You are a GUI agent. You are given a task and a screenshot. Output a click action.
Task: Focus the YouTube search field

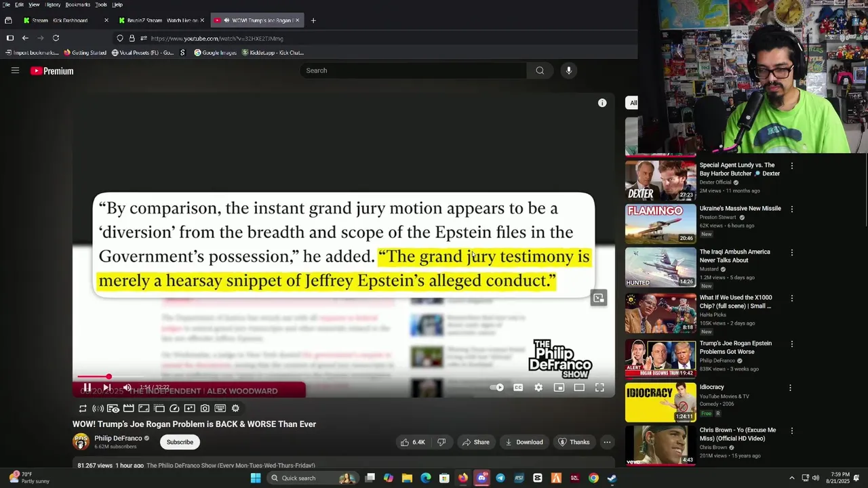point(412,70)
